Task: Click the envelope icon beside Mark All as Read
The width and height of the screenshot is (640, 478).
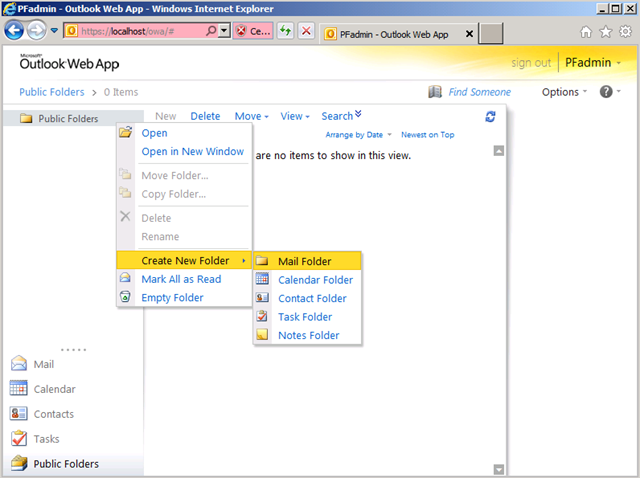Action: (x=125, y=278)
